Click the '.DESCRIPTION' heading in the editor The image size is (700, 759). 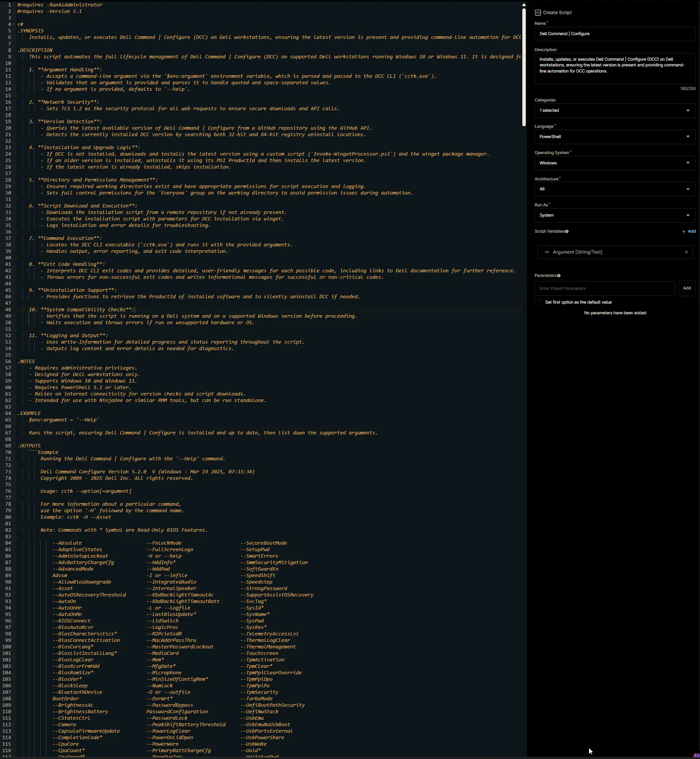coord(35,50)
